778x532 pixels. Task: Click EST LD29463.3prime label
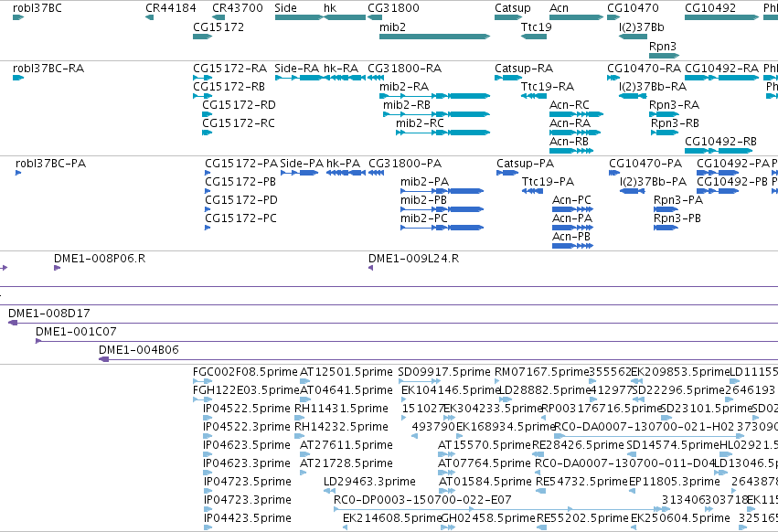369,482
